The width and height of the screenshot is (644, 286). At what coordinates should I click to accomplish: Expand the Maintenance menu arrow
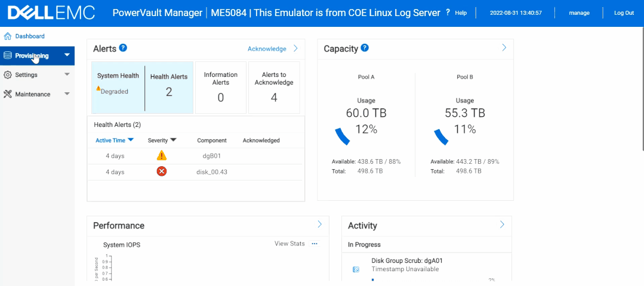(x=67, y=94)
